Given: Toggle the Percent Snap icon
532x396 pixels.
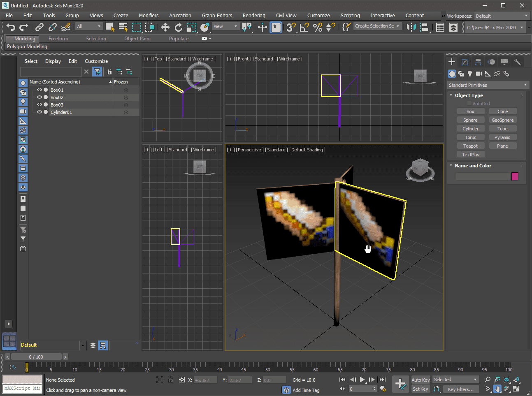Looking at the screenshot, I should (x=317, y=27).
